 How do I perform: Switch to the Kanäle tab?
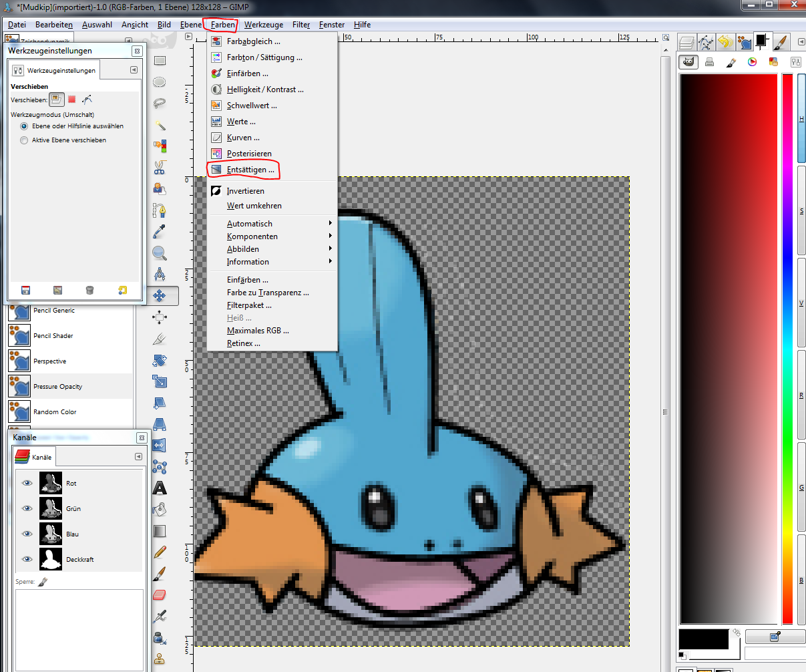[34, 457]
